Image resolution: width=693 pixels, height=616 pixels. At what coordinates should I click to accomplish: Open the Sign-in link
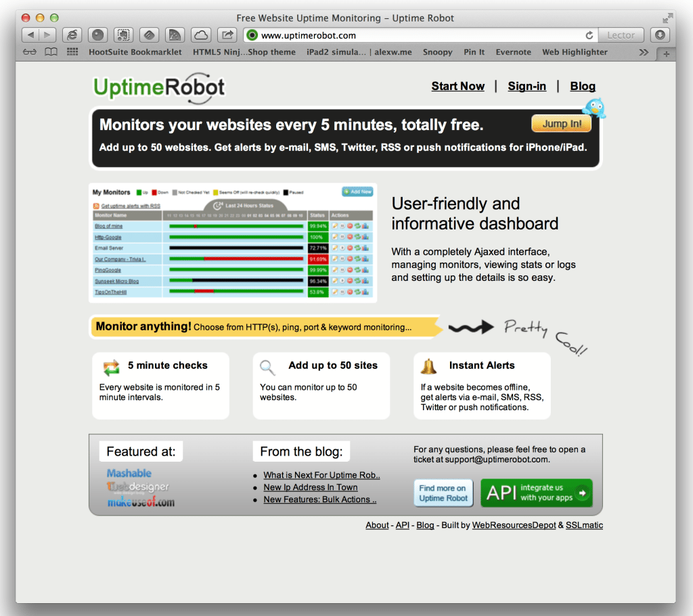point(527,86)
